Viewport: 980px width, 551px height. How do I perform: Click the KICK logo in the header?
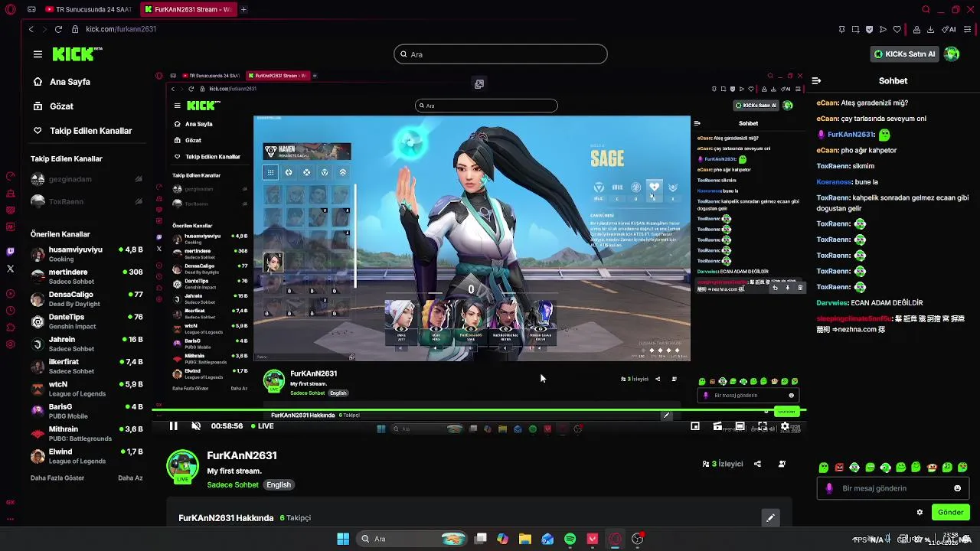77,54
